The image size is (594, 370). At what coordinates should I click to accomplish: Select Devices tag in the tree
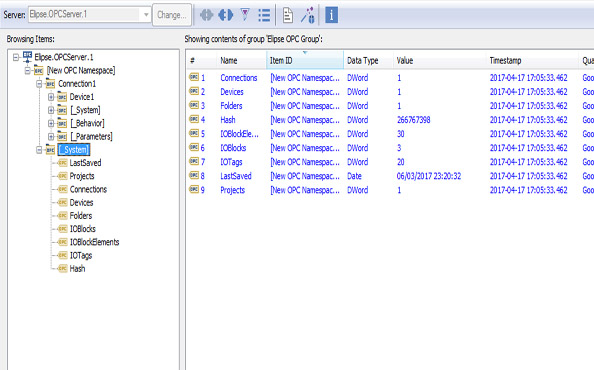(81, 203)
